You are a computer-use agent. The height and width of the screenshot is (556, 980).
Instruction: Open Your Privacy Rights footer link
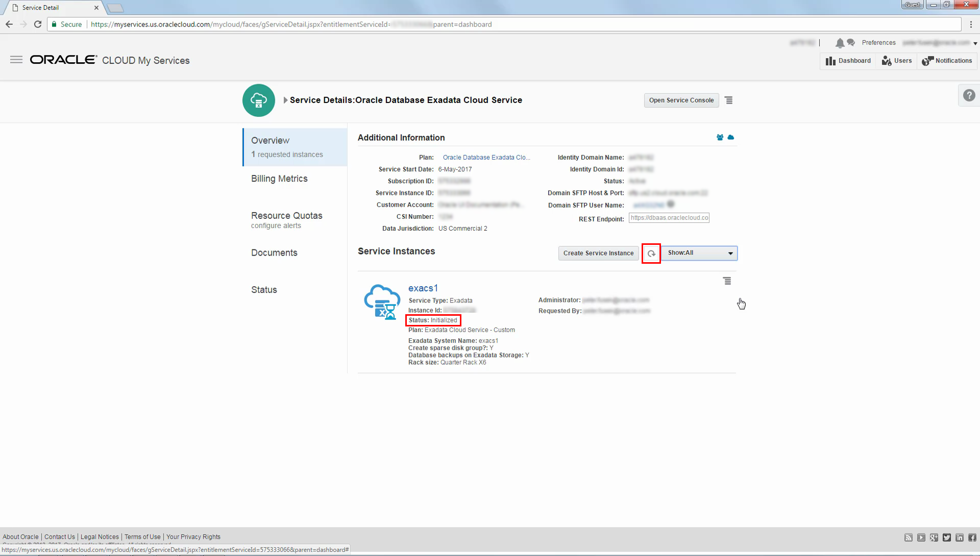click(193, 537)
